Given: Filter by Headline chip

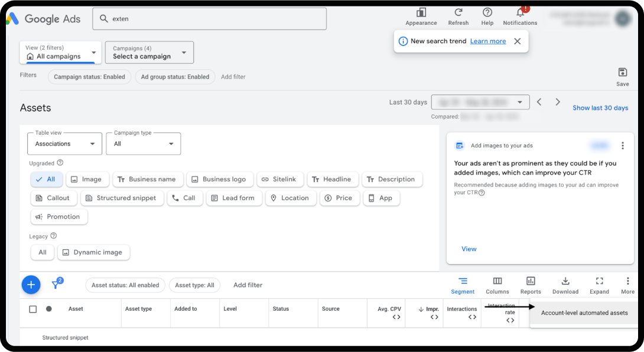Looking at the screenshot, I should 333,179.
